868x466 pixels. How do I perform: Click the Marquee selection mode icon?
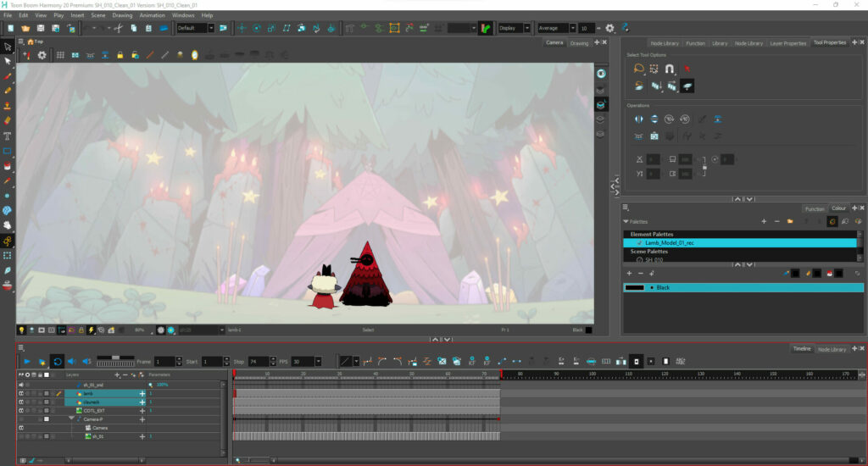coord(654,69)
